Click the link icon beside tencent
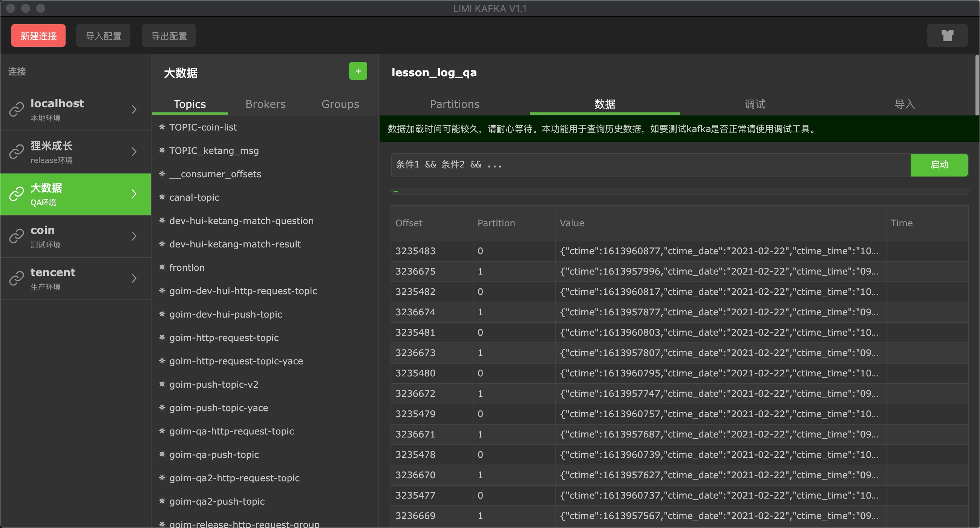 pyautogui.click(x=17, y=279)
